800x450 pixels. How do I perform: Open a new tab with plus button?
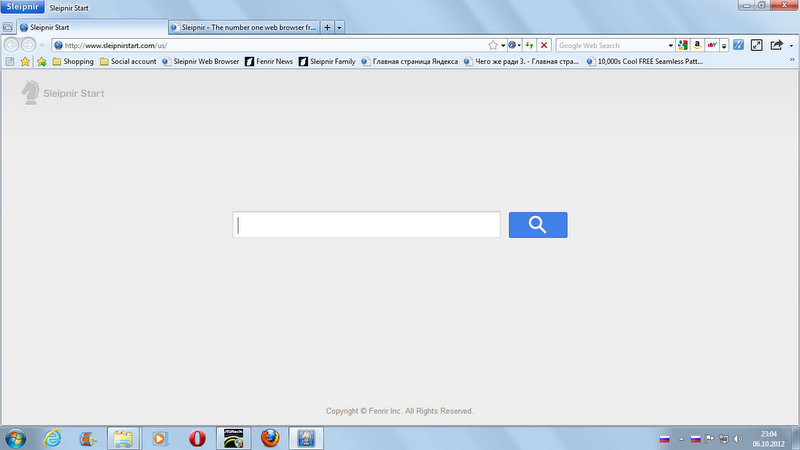point(327,28)
